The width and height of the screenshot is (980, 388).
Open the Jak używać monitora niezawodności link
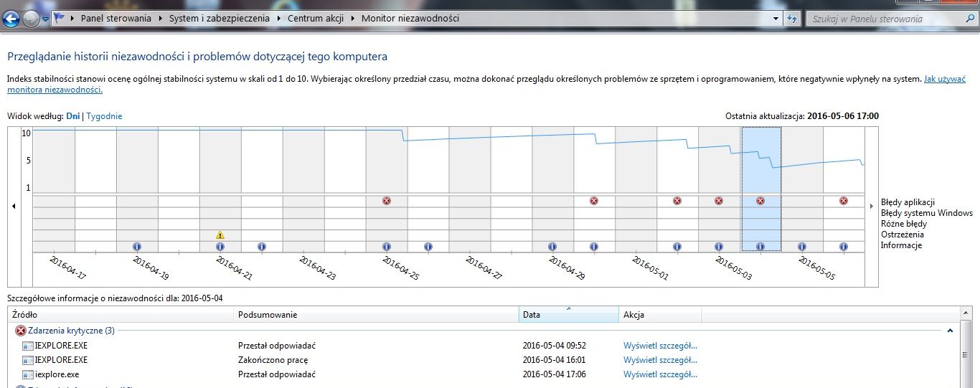coord(944,79)
